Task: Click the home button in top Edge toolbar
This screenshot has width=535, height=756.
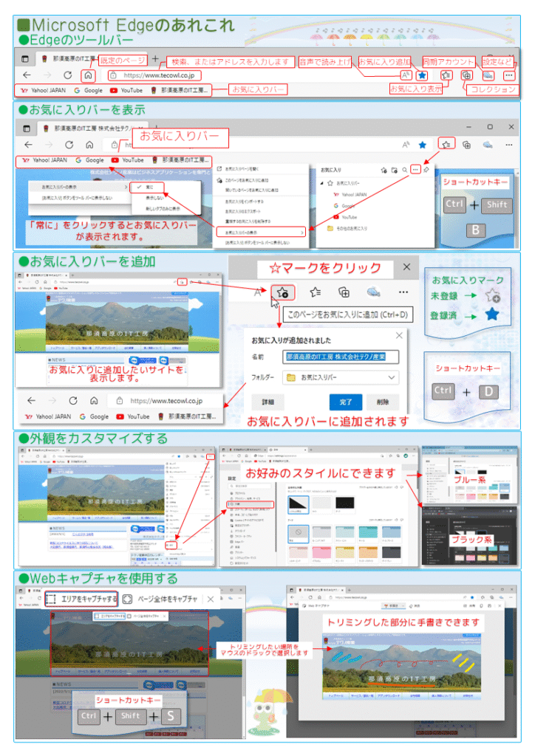Action: [88, 75]
